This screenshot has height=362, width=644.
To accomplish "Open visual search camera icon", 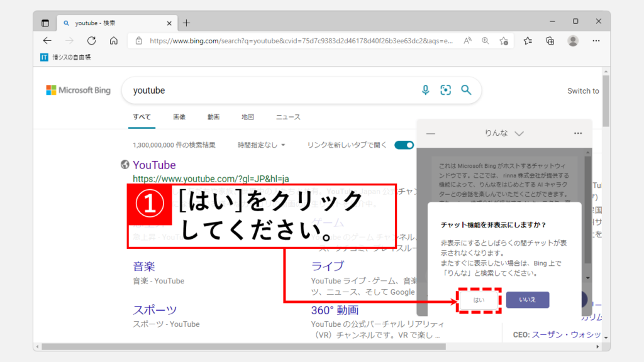I will (x=446, y=90).
